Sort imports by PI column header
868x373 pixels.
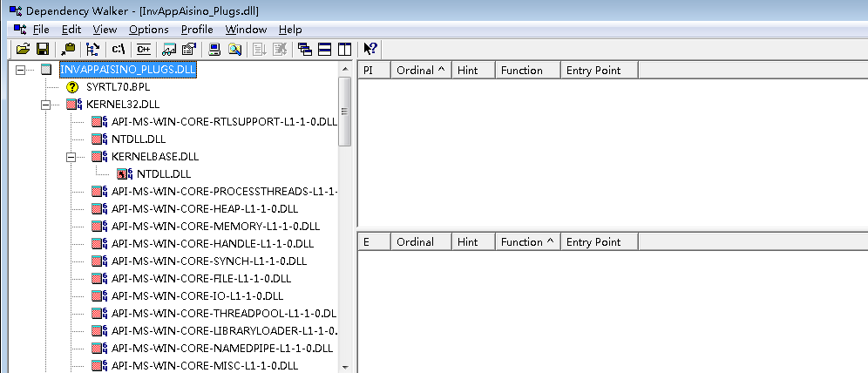(x=375, y=71)
